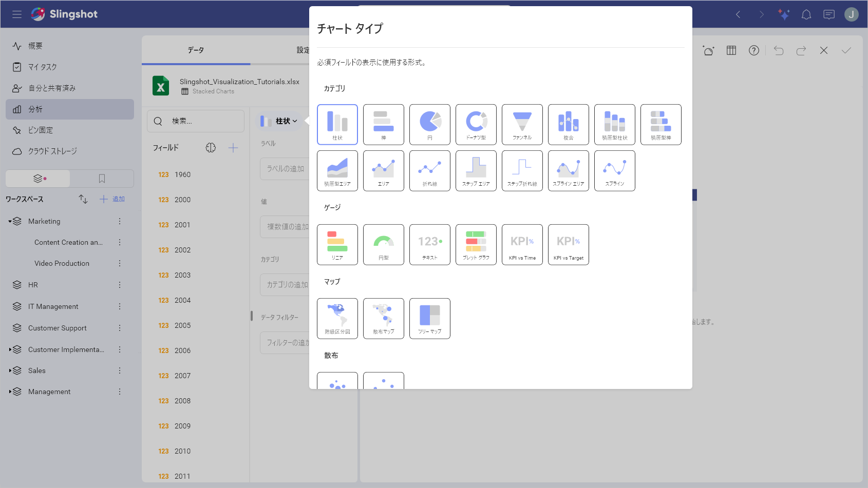The width and height of the screenshot is (868, 488).
Task: Pick the spline (スプライン) chart type
Action: [615, 171]
